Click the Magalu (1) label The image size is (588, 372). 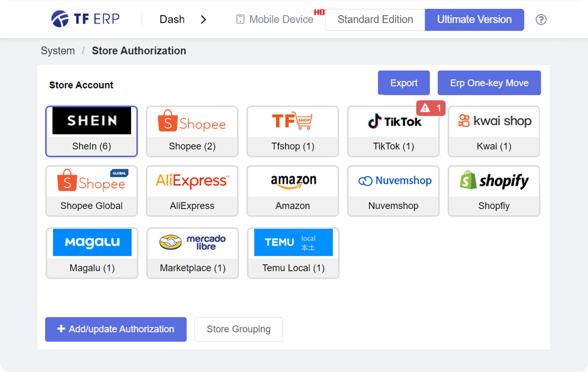92,268
